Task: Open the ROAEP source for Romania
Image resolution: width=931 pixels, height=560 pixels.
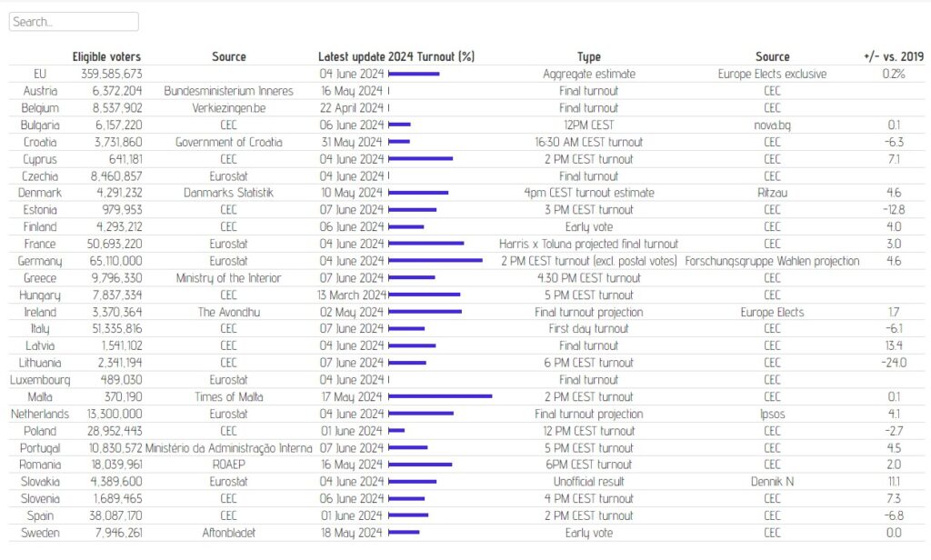Action: pos(228,465)
